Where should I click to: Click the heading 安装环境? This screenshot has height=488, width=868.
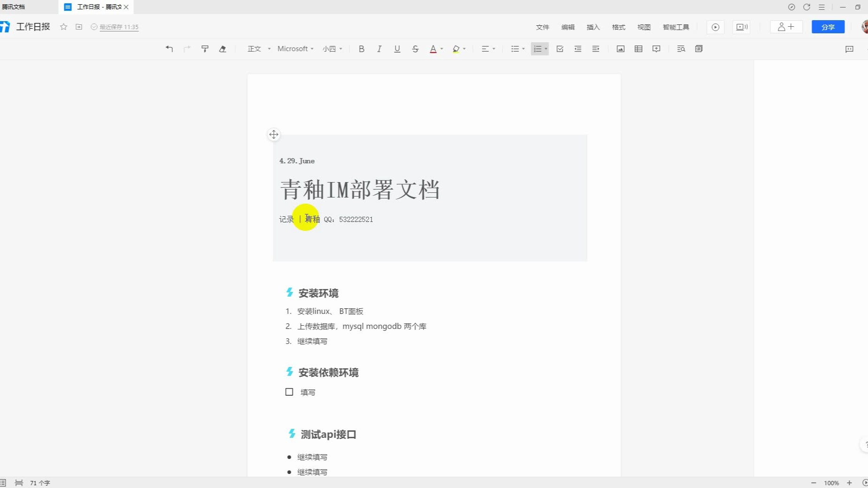tap(318, 293)
